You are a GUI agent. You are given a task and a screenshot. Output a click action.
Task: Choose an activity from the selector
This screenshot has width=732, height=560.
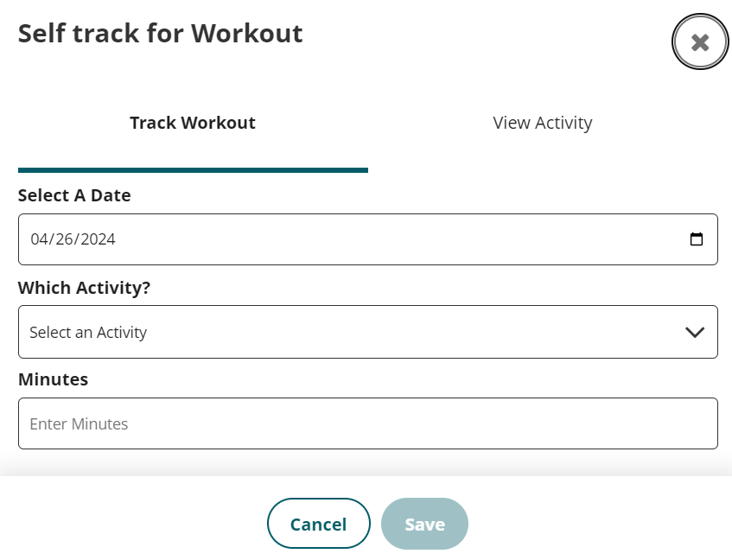point(368,332)
